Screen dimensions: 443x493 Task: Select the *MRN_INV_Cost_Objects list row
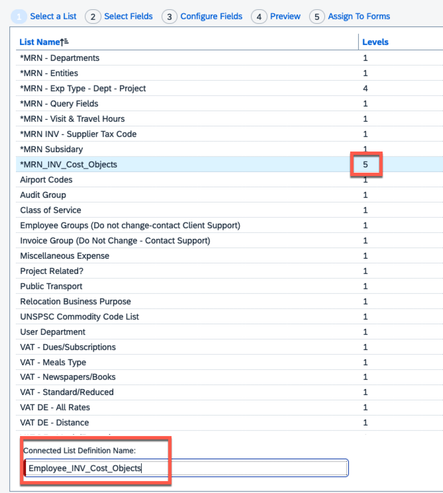pyautogui.click(x=229, y=164)
